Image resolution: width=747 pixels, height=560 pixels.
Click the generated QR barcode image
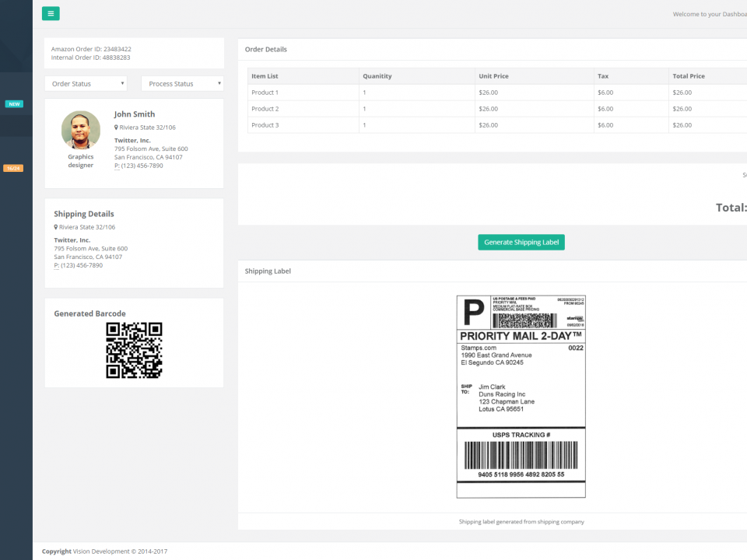pos(134,350)
